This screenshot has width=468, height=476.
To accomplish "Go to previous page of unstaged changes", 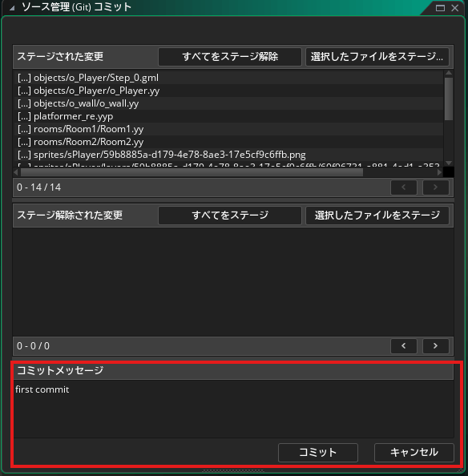I will 404,345.
